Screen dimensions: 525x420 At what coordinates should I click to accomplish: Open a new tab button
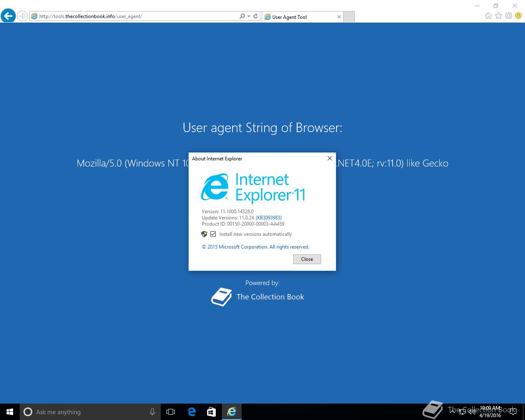349,17
